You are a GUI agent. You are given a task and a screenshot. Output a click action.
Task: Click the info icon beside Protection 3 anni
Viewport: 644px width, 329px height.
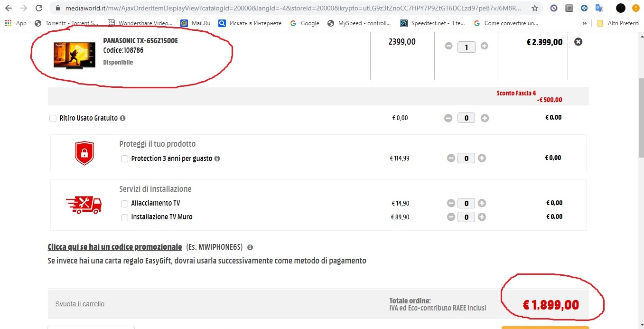point(217,159)
